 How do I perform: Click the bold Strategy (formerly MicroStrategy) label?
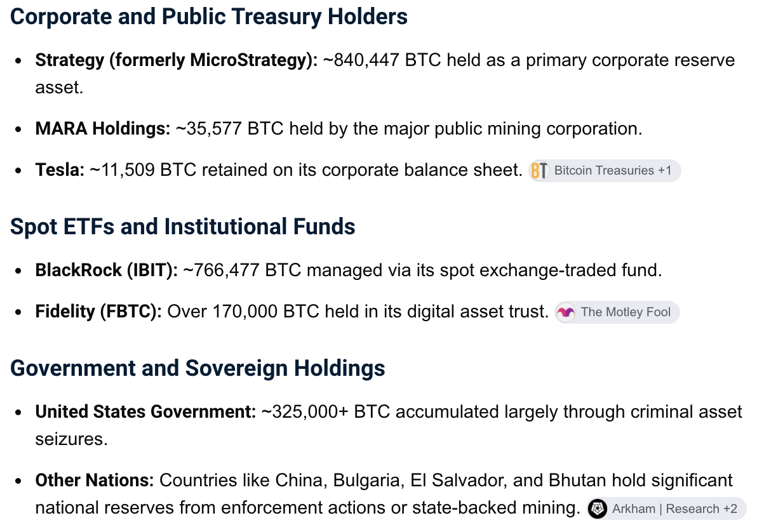176,60
